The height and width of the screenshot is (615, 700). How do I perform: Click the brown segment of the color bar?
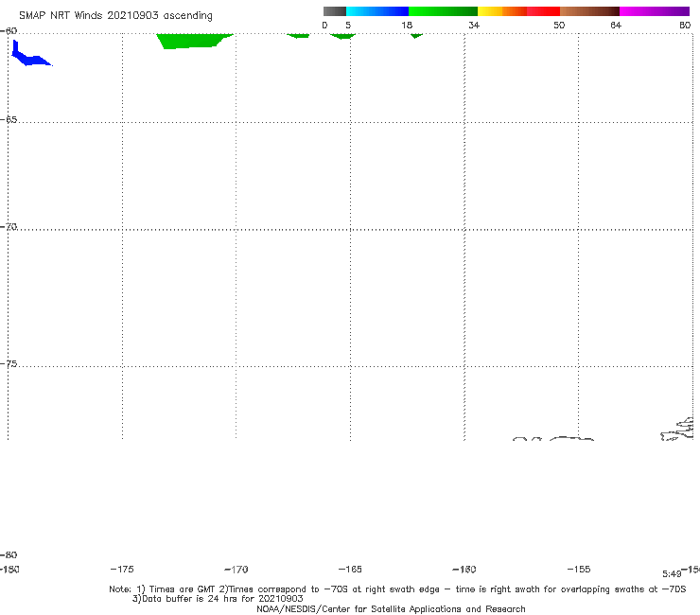589,11
